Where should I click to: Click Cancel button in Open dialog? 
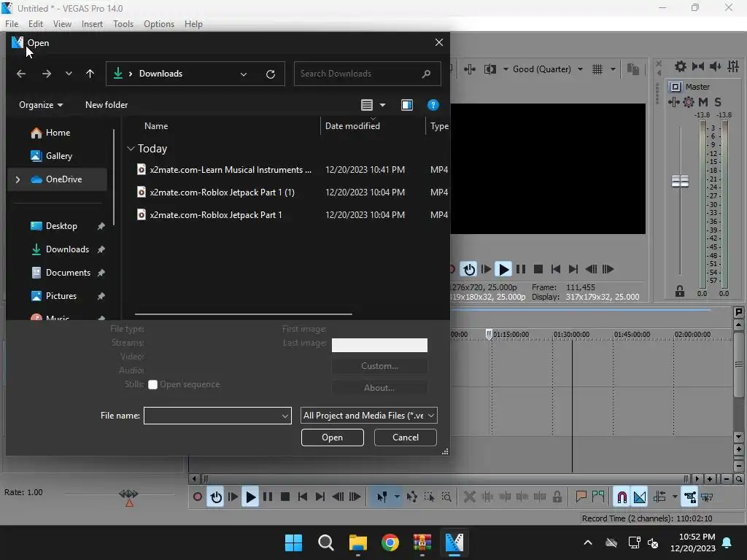406,437
